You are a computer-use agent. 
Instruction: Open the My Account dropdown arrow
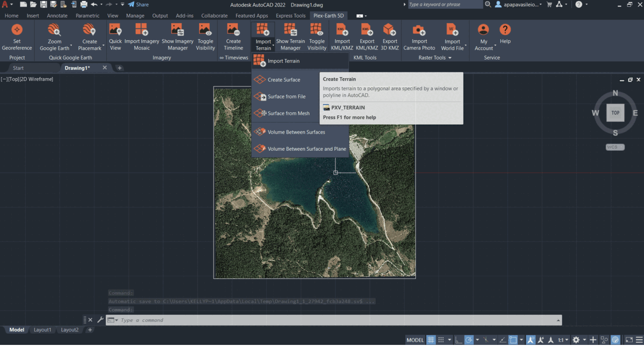(495, 45)
